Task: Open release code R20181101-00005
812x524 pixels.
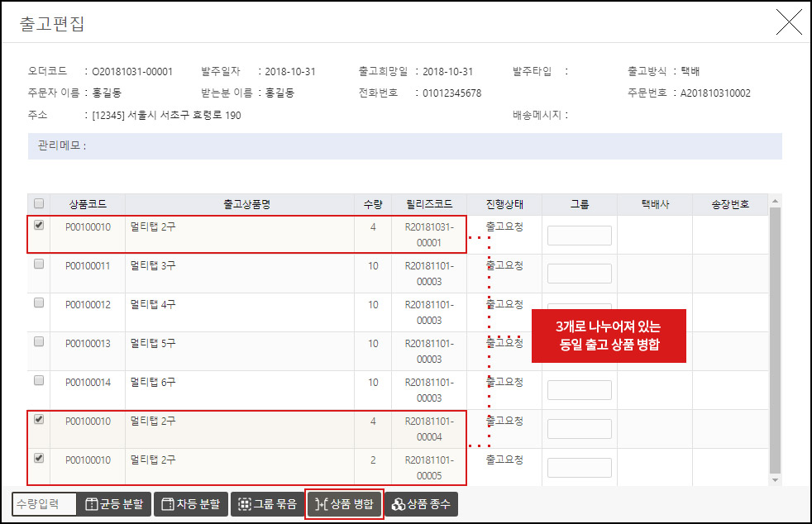Action: (x=428, y=468)
